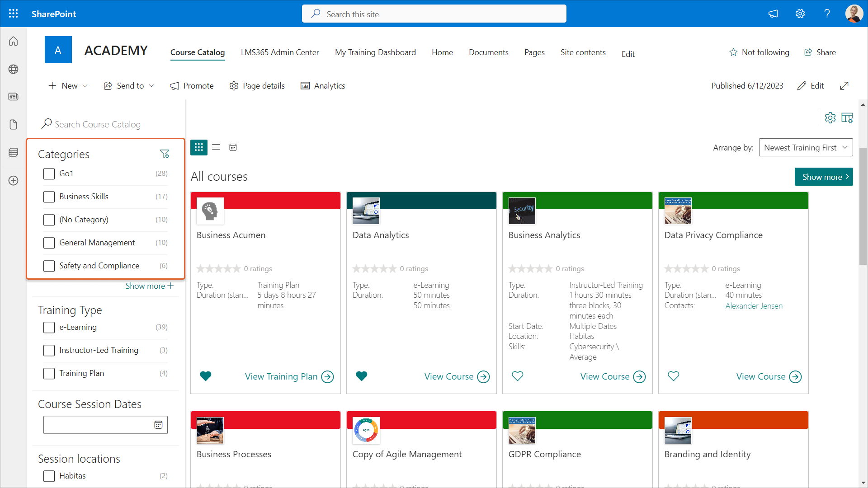Go to My Training Dashboard tab
The image size is (868, 488).
point(375,52)
